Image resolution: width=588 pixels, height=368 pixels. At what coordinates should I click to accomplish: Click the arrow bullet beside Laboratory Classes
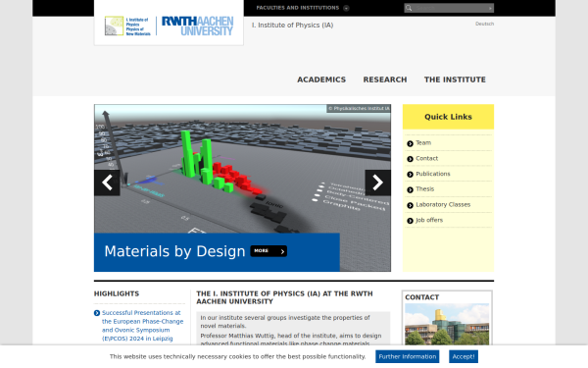pyautogui.click(x=410, y=205)
